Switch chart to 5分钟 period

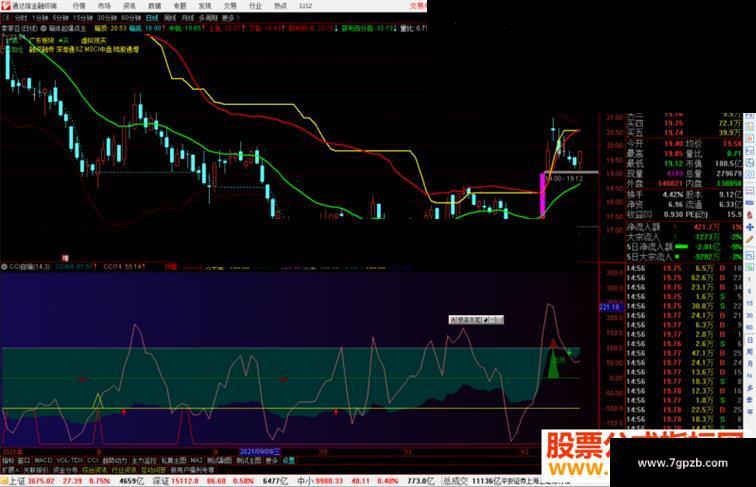coord(60,18)
